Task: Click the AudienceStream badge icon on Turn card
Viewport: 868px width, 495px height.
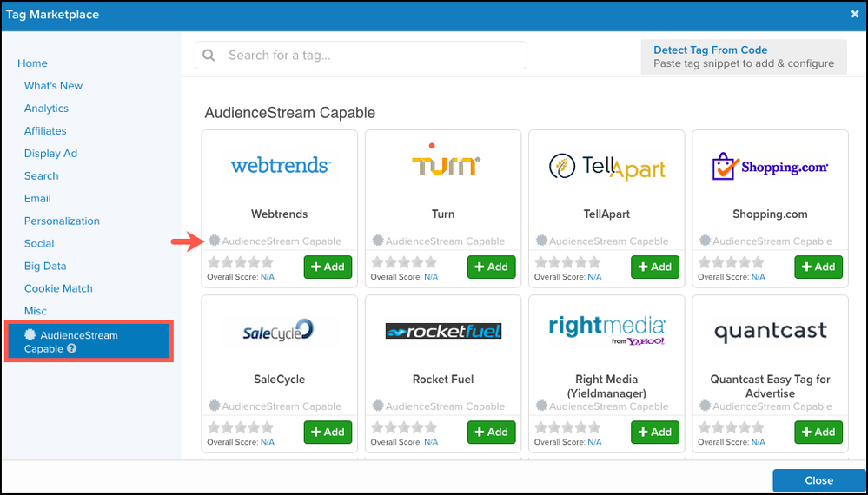Action: (378, 241)
